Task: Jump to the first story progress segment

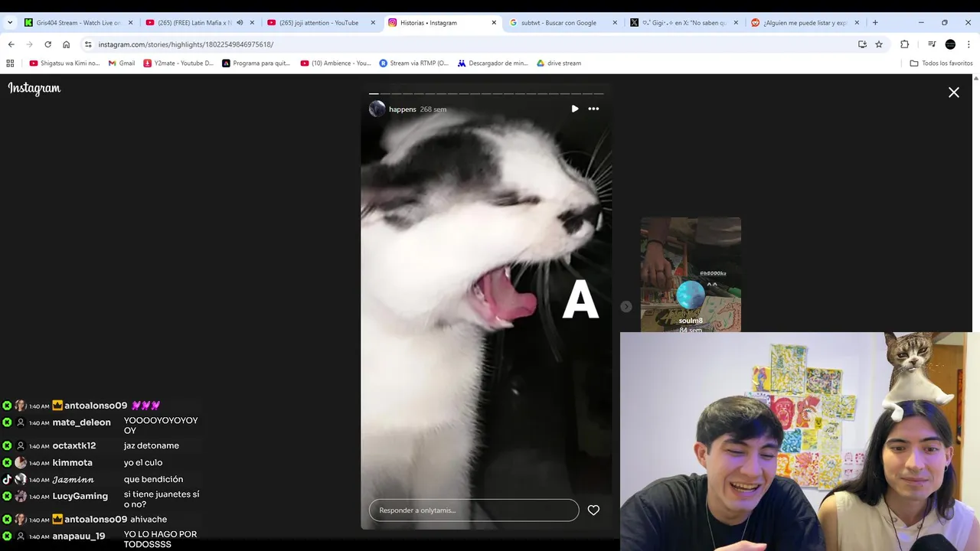Action: click(374, 93)
